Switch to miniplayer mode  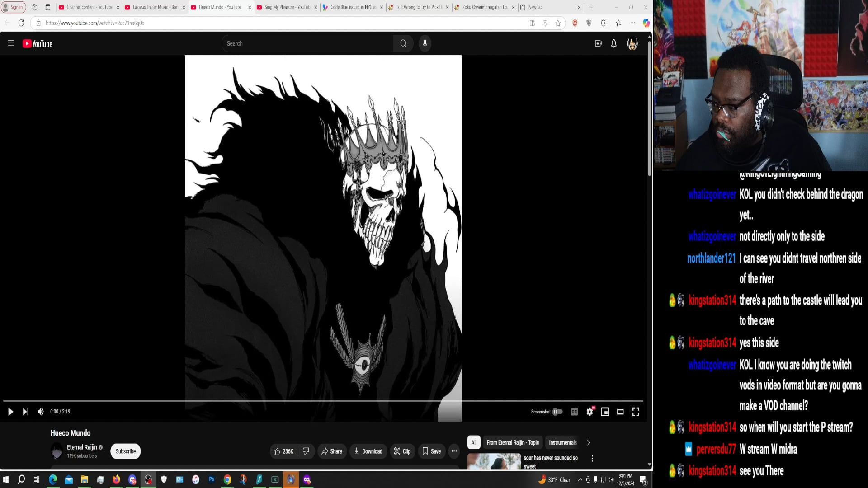(x=605, y=412)
